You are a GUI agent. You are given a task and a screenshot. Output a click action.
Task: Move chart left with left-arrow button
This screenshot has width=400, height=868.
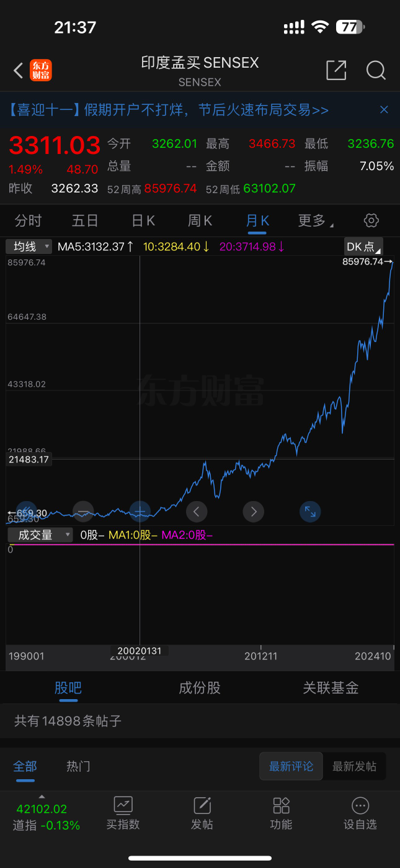click(197, 512)
